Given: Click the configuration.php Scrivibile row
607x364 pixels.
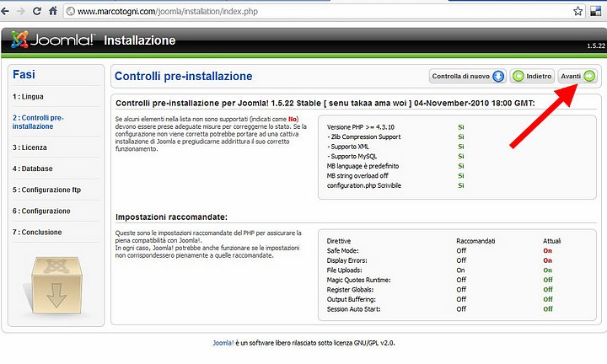Looking at the screenshot, I should [x=395, y=185].
